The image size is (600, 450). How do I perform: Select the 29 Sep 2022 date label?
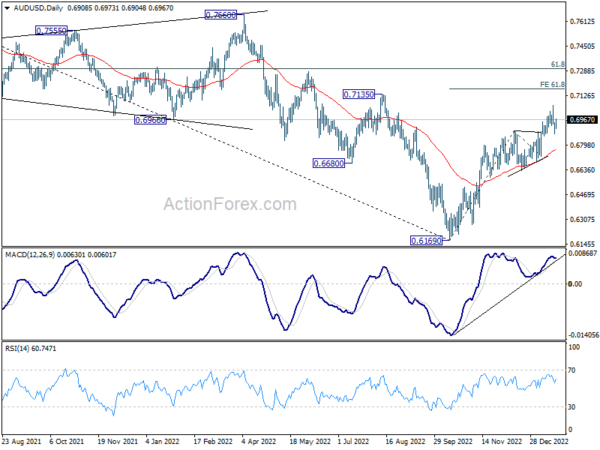point(454,442)
